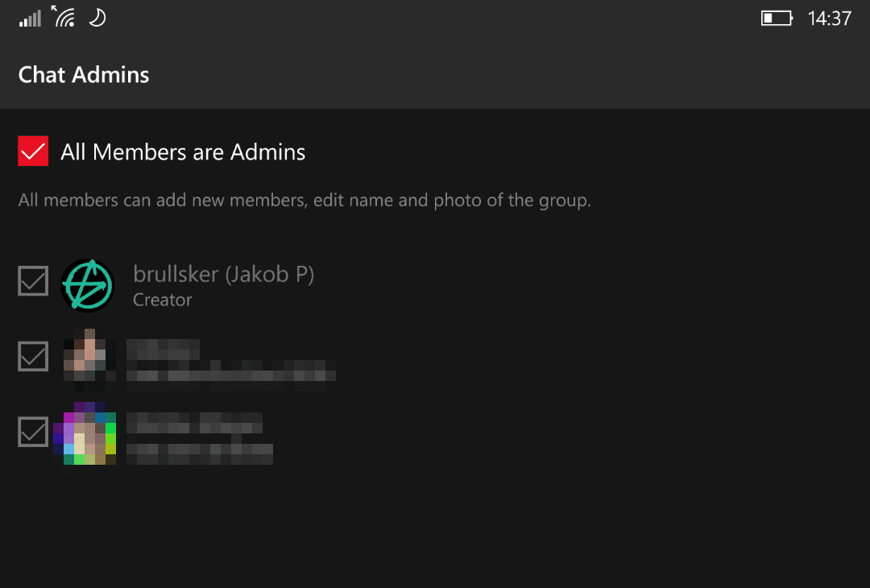
Task: Click the Creator label under brullsker
Action: [163, 300]
